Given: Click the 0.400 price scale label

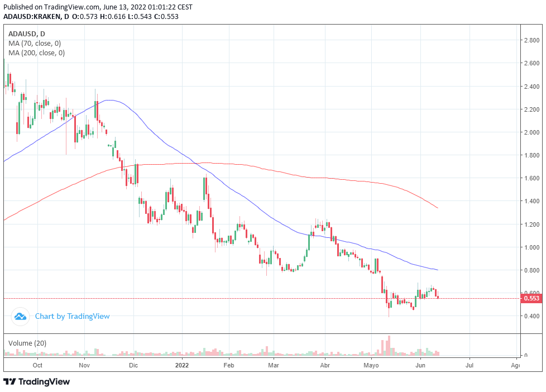Looking at the screenshot, I should (x=531, y=317).
